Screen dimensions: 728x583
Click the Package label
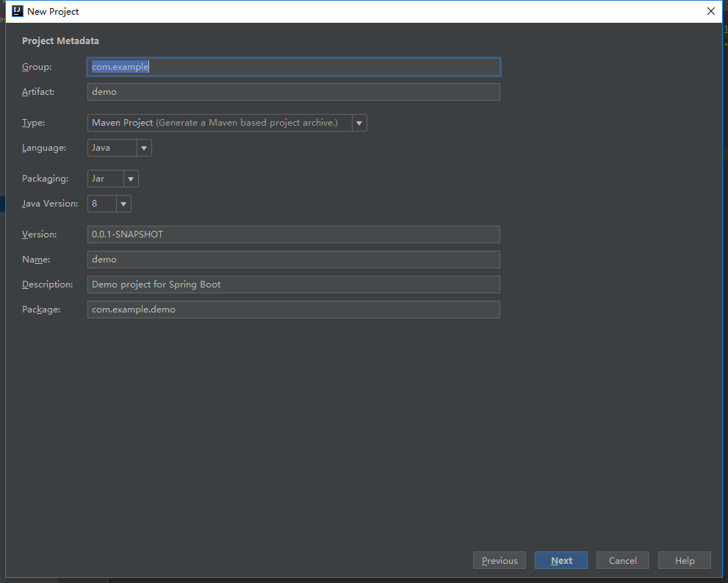pos(41,310)
